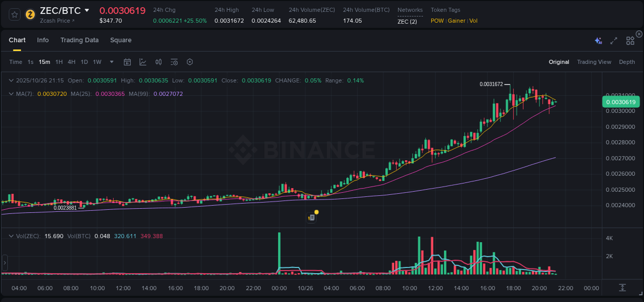This screenshot has height=302, width=644.
Task: Select the 1H timeframe
Action: [x=58, y=61]
